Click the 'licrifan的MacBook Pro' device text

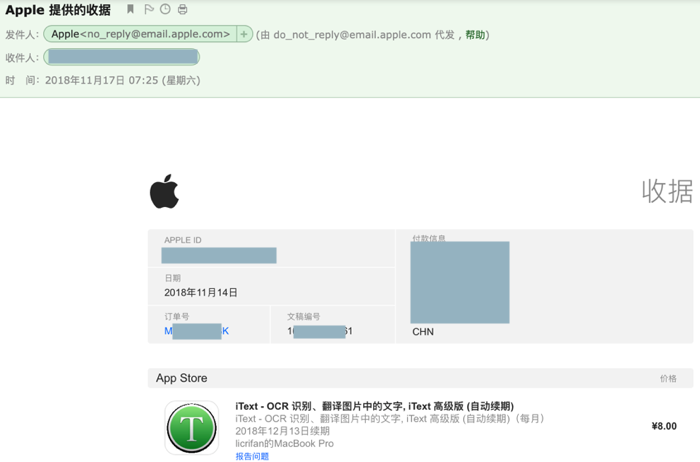point(284,444)
